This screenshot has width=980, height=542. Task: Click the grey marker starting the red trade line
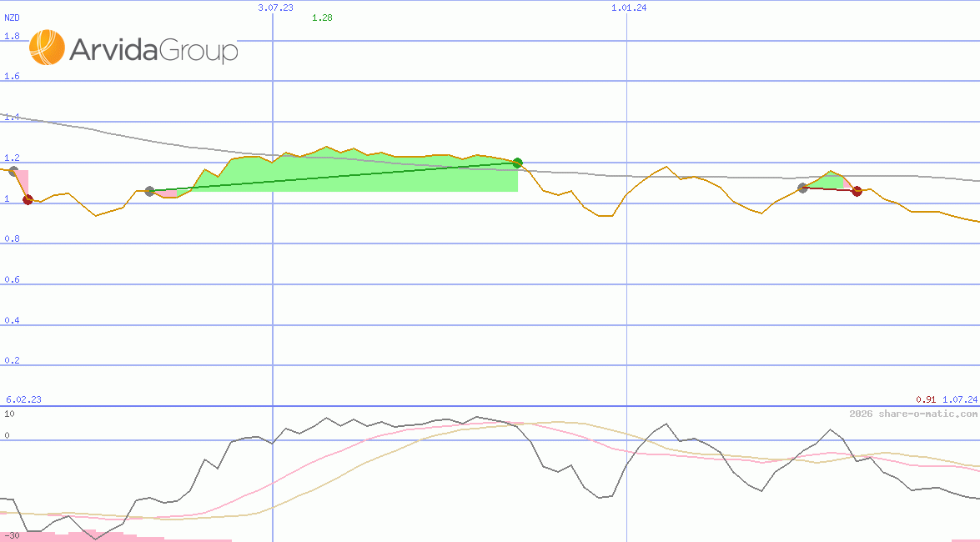click(x=803, y=188)
